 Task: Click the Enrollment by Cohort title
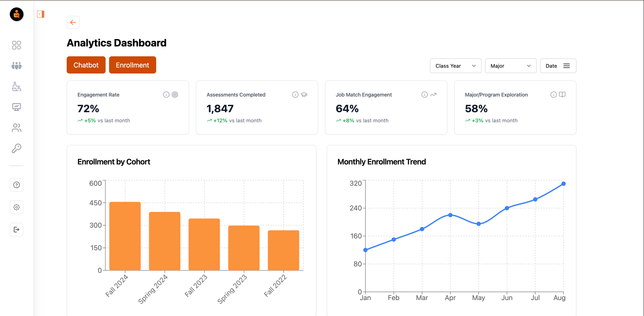(x=114, y=162)
